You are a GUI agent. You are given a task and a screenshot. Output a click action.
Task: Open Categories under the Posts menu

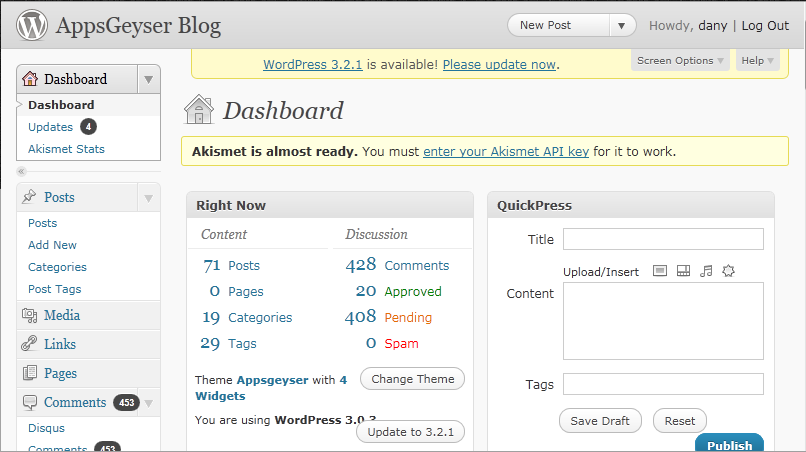57,267
